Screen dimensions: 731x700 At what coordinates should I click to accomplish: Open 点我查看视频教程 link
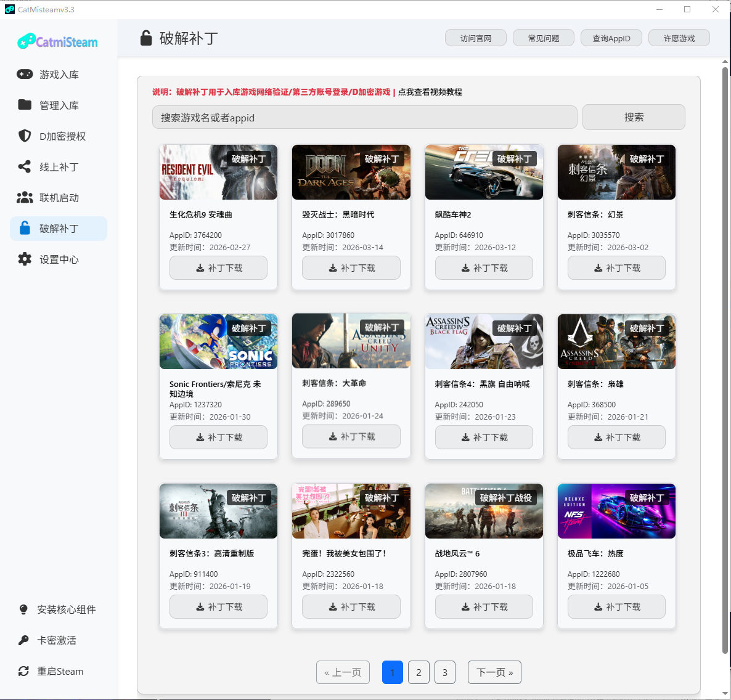coord(433,92)
